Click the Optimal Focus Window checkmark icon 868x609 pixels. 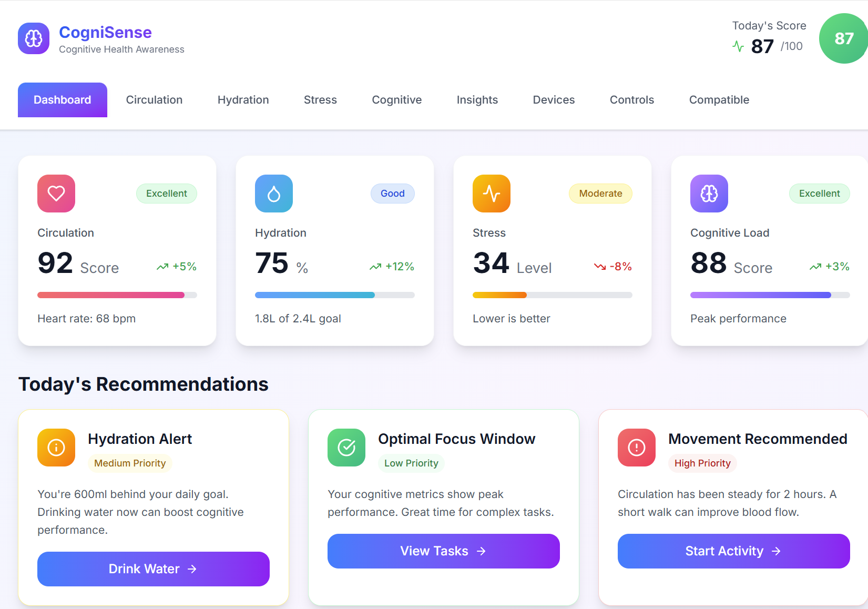pos(346,448)
